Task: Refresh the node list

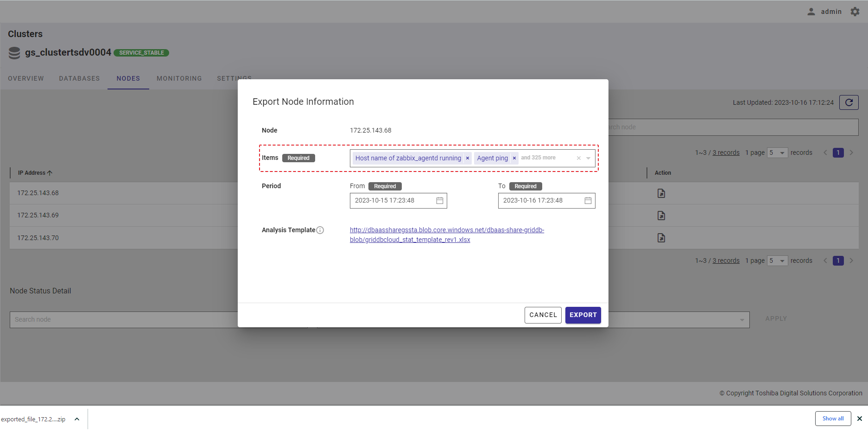Action: (849, 102)
